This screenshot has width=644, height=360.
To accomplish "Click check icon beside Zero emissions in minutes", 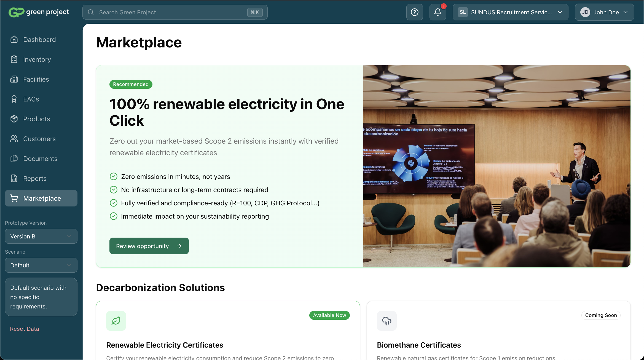I will pos(114,176).
